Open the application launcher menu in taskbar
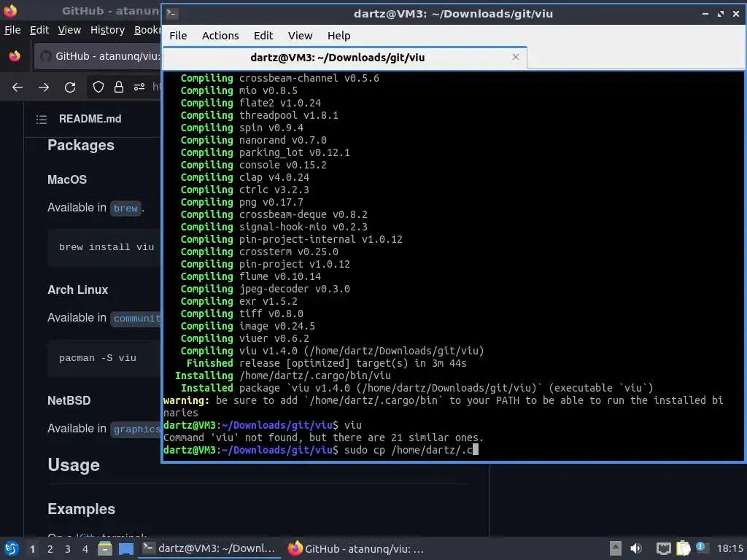This screenshot has height=560, width=747. pos(12,548)
